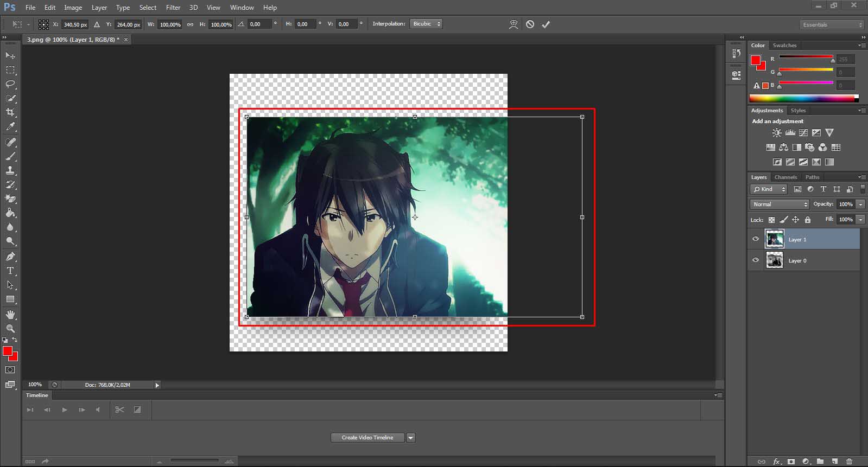This screenshot has height=467, width=868.
Task: Open the Window menu
Action: (x=242, y=8)
